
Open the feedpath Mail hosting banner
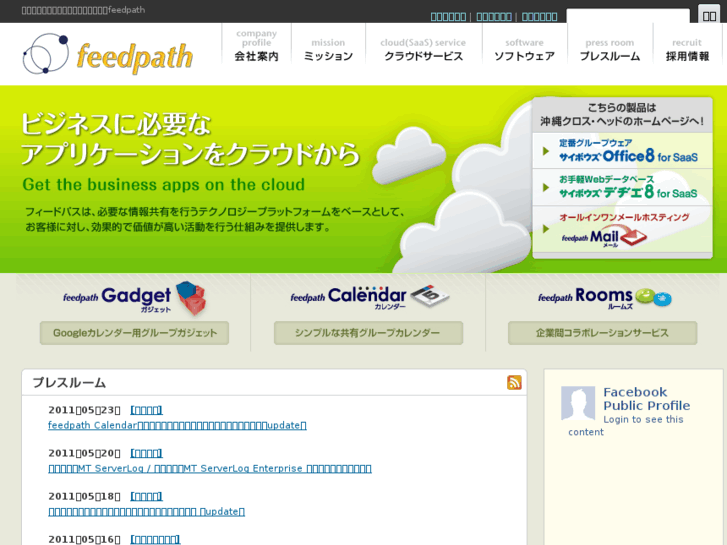coord(622,230)
